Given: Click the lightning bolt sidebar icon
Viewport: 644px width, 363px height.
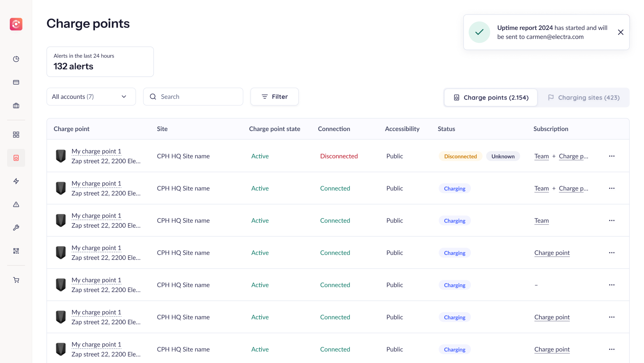Looking at the screenshot, I should 16,181.
